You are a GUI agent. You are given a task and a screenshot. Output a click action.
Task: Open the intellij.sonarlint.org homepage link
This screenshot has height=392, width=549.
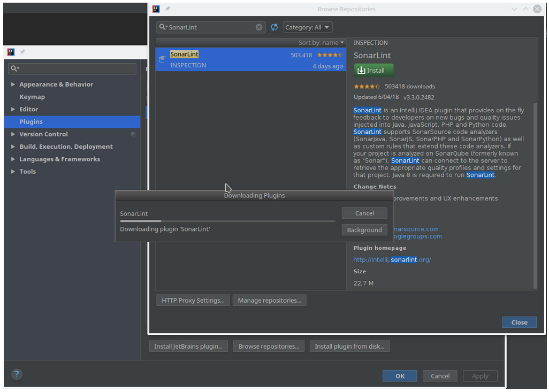tap(392, 260)
